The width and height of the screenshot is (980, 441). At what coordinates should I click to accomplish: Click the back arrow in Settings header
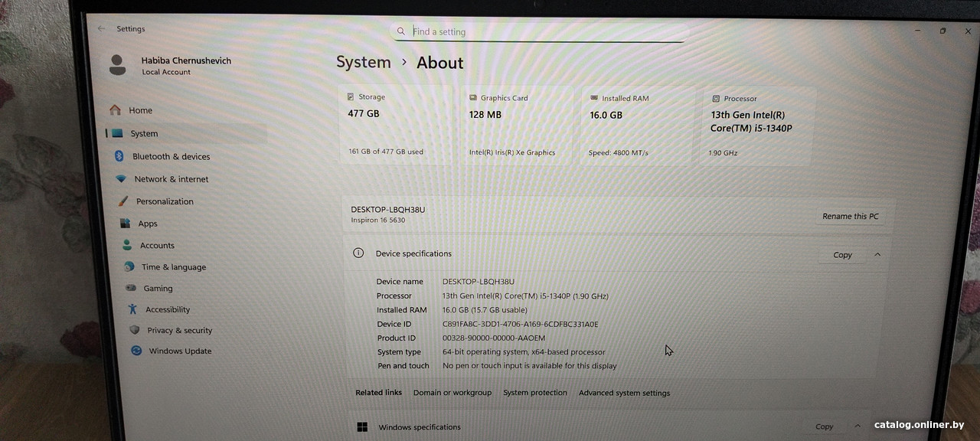(101, 28)
